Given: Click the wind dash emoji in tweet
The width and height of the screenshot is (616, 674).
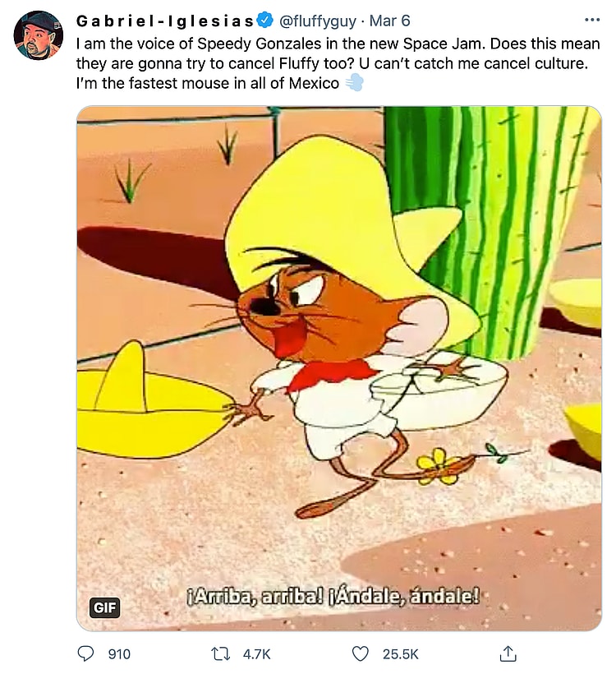Looking at the screenshot, I should click(x=354, y=82).
